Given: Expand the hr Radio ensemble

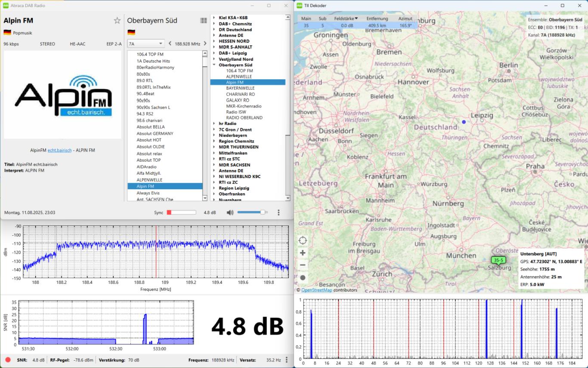Looking at the screenshot, I should tap(214, 124).
